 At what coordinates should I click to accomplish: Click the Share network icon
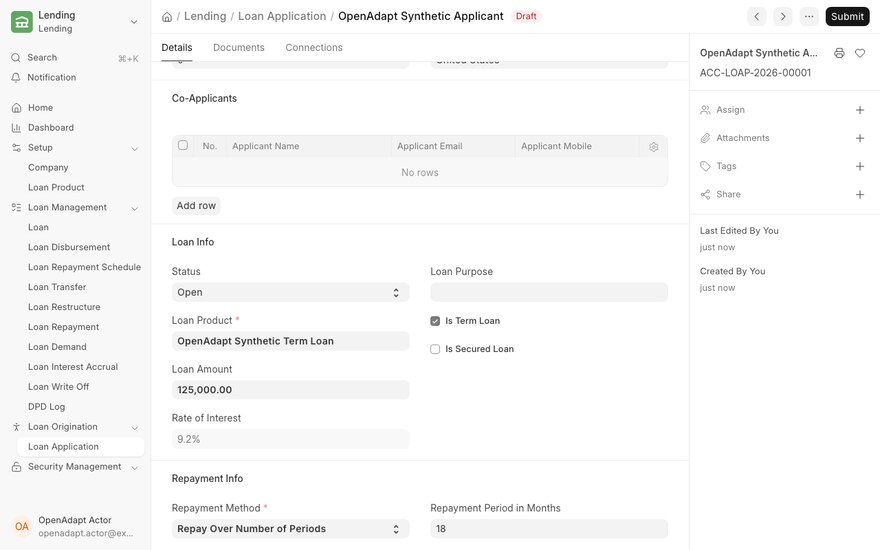click(x=705, y=195)
